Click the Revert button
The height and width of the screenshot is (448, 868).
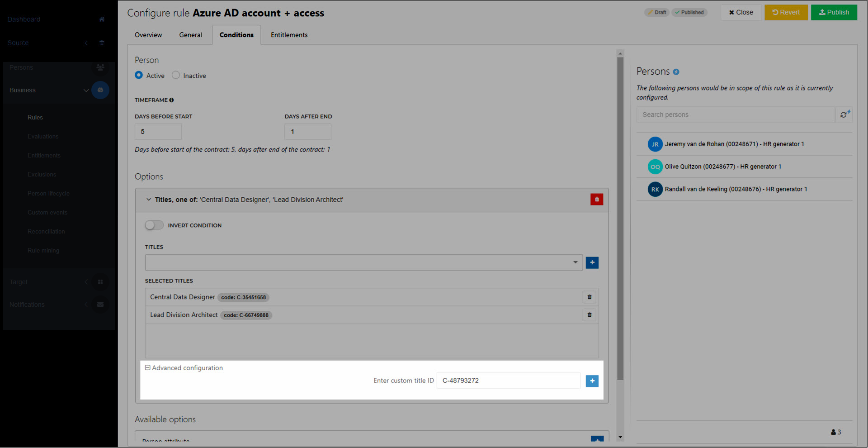click(786, 12)
